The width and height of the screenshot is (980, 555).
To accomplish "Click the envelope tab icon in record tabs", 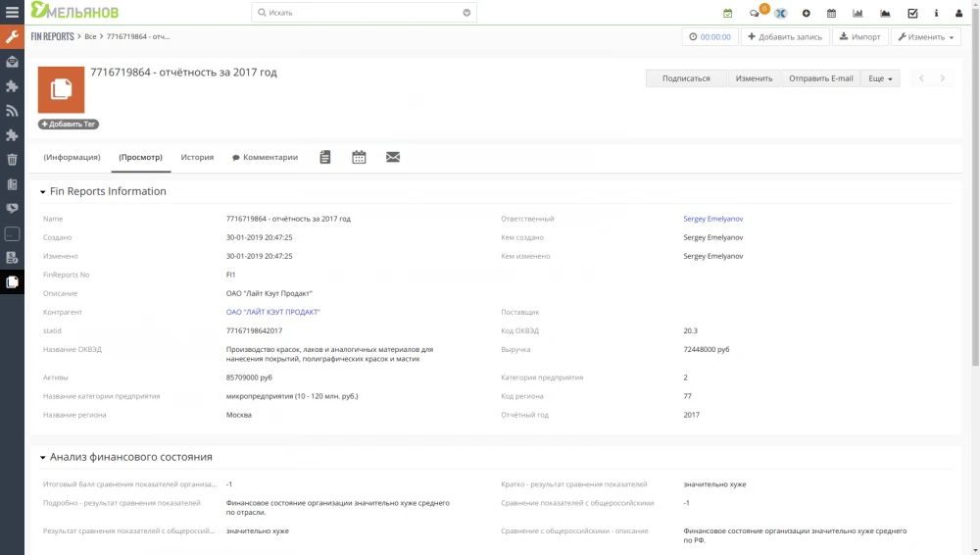I will click(393, 157).
